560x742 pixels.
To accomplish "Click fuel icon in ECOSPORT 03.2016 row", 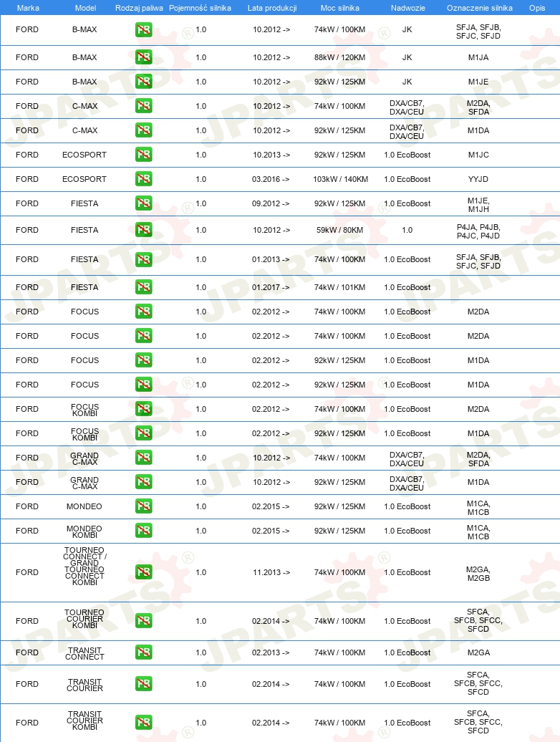I will (x=144, y=179).
